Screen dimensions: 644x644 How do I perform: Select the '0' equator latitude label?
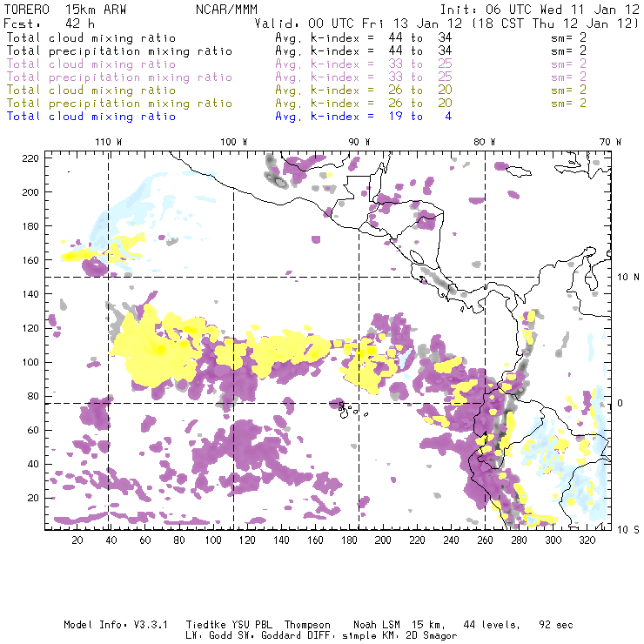[621, 403]
